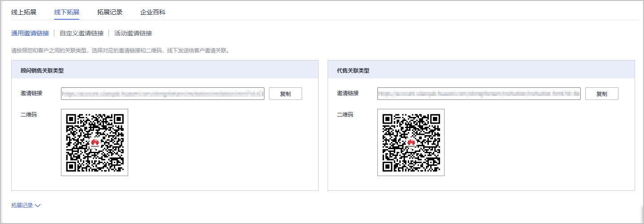
Task: Copy the 代售关联类型 invitation link
Action: [x=602, y=94]
